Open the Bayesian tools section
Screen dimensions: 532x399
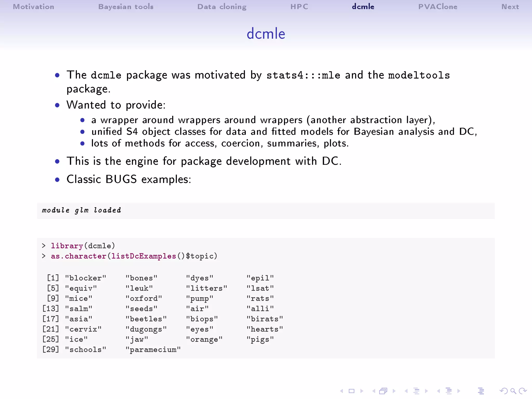[126, 7]
